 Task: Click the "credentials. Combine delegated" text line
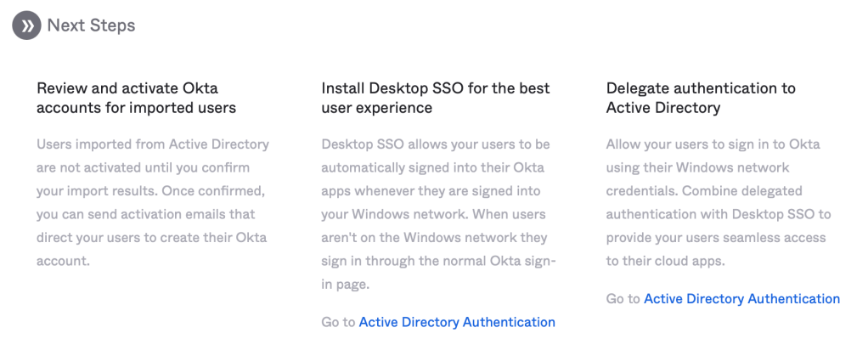703,191
